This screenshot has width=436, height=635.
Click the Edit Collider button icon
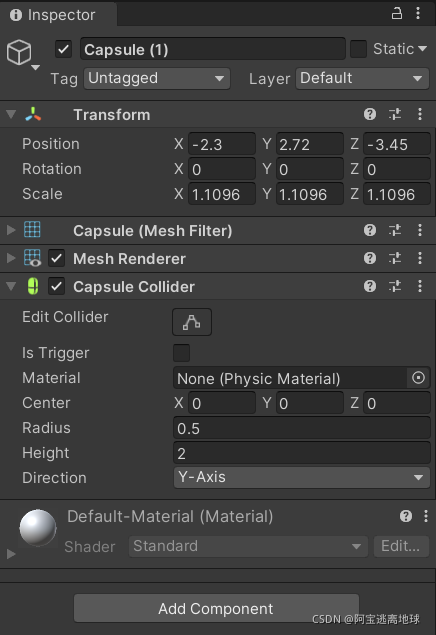192,322
